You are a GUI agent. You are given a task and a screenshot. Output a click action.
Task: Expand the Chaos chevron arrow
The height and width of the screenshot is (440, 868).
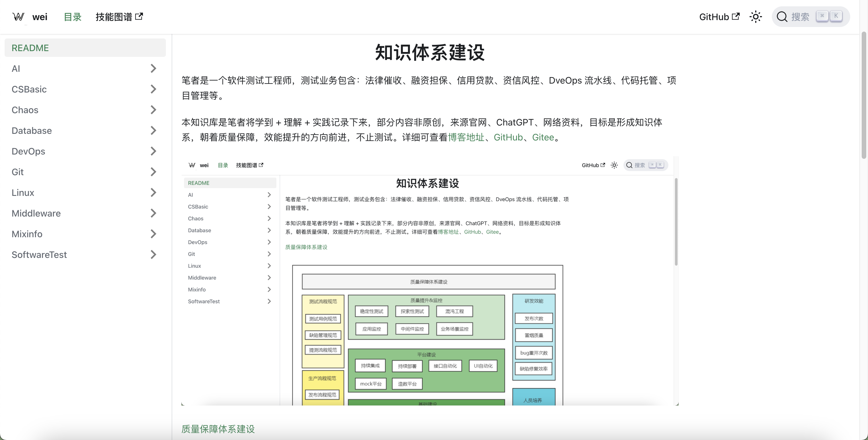[x=153, y=110]
